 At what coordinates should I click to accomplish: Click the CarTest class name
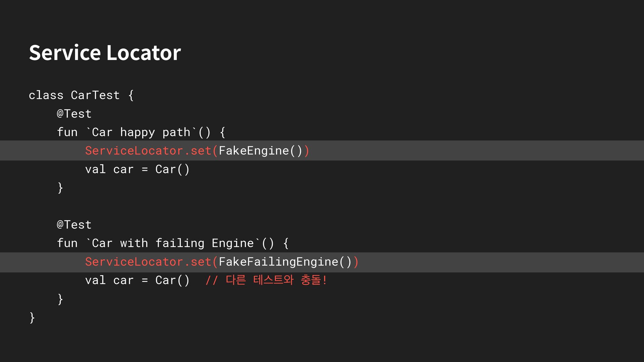pyautogui.click(x=95, y=95)
